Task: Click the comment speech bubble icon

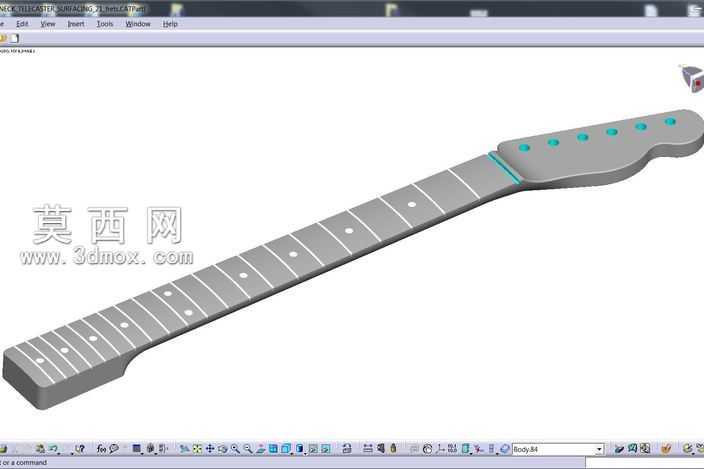Action: click(114, 448)
